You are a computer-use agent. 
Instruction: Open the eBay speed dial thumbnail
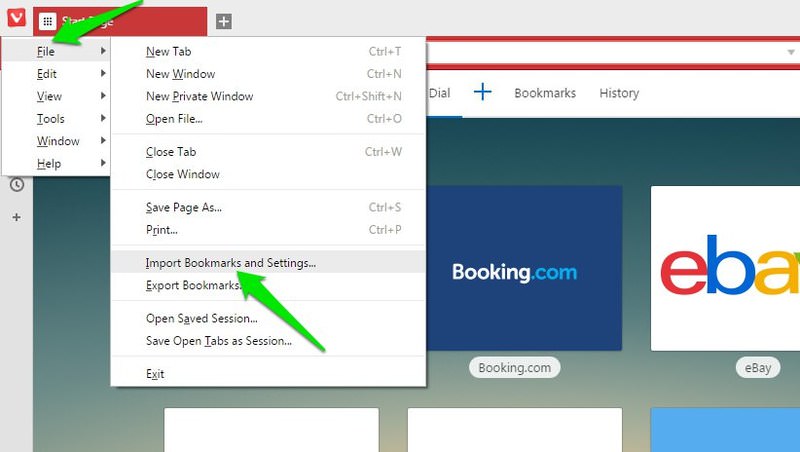pos(725,268)
